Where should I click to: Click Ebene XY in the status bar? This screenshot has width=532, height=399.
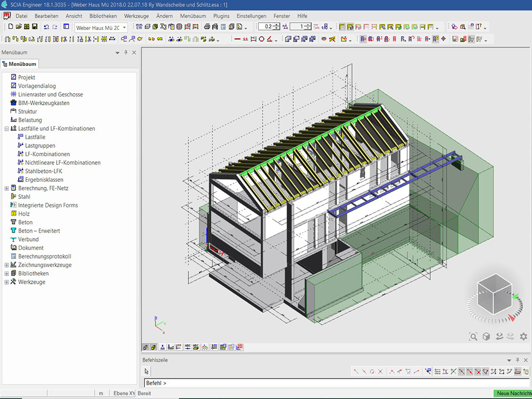[x=124, y=393]
